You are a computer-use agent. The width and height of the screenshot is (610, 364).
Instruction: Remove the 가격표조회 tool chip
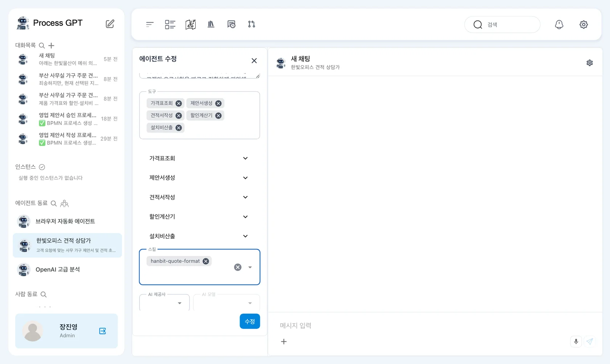[178, 104]
